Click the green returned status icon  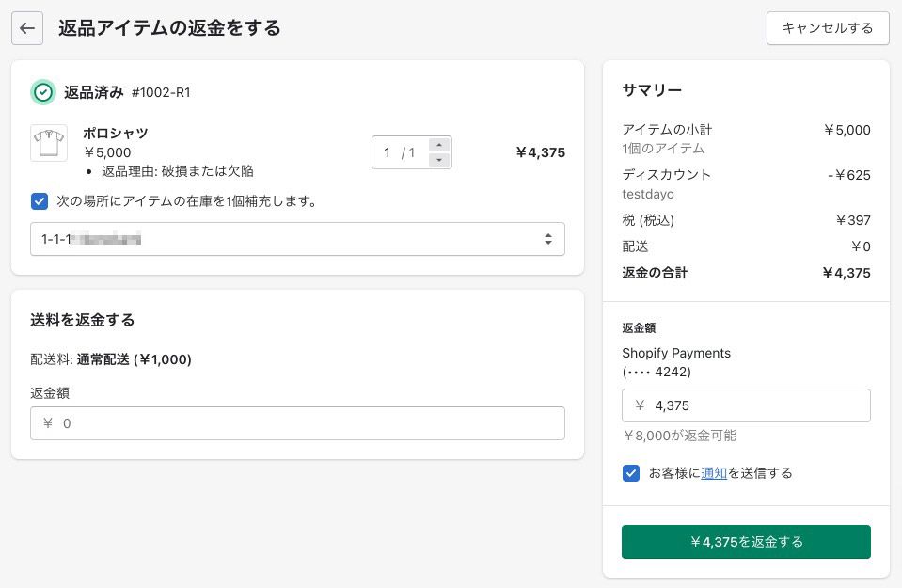click(x=43, y=92)
